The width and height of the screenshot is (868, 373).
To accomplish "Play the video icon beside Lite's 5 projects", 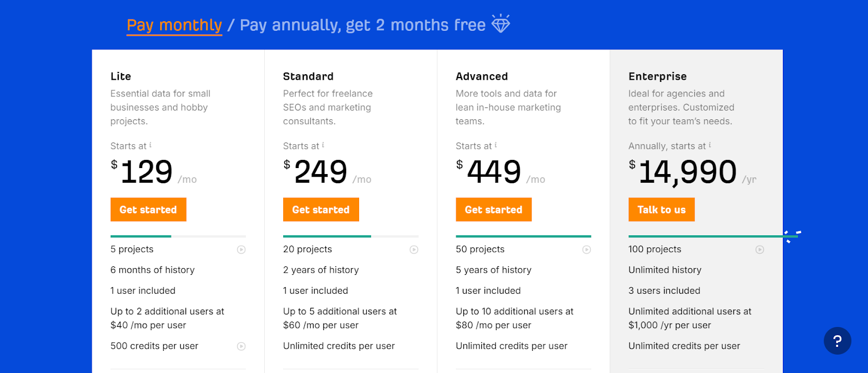I will click(241, 249).
